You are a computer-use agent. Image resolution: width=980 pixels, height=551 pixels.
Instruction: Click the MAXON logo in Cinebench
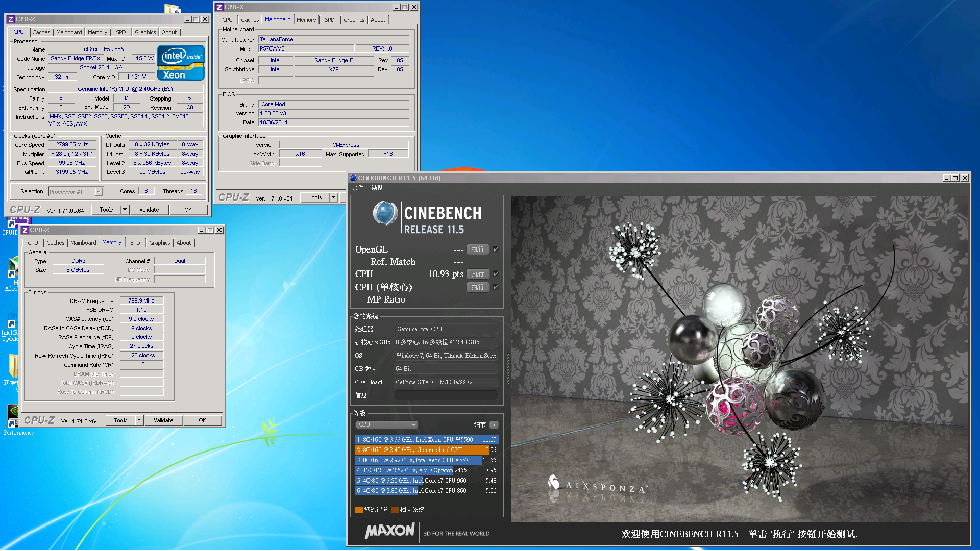(390, 531)
